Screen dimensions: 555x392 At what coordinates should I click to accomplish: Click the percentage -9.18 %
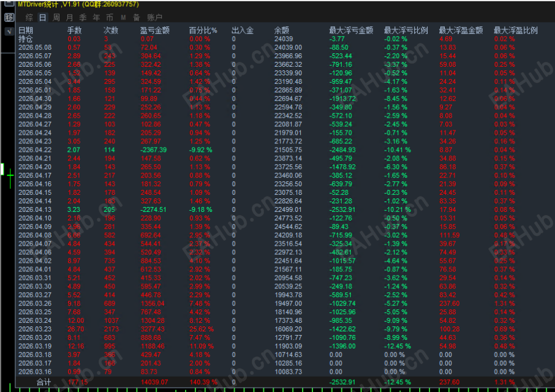(x=201, y=210)
